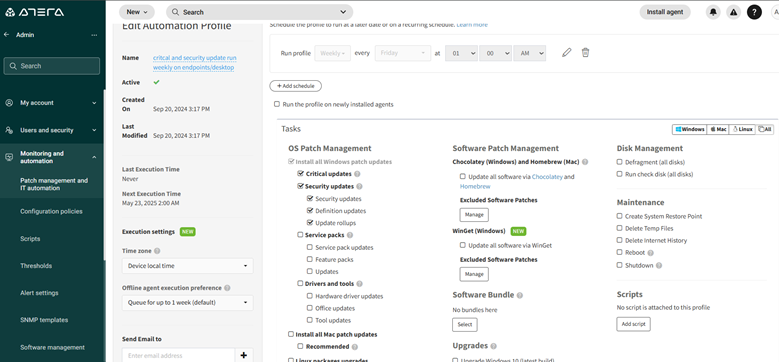Delete the schedule with trash icon
Image resolution: width=779 pixels, height=362 pixels.
coord(585,53)
